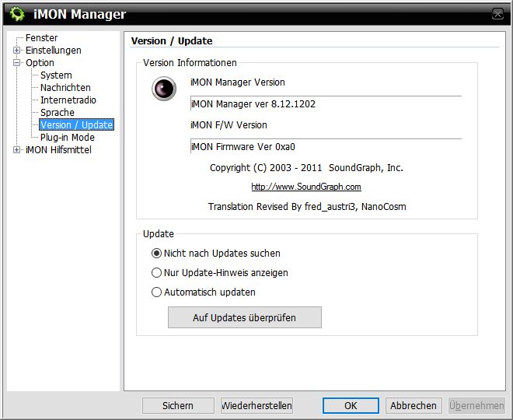Click 'Translation Revised By' credit text
513x420 pixels.
point(307,207)
